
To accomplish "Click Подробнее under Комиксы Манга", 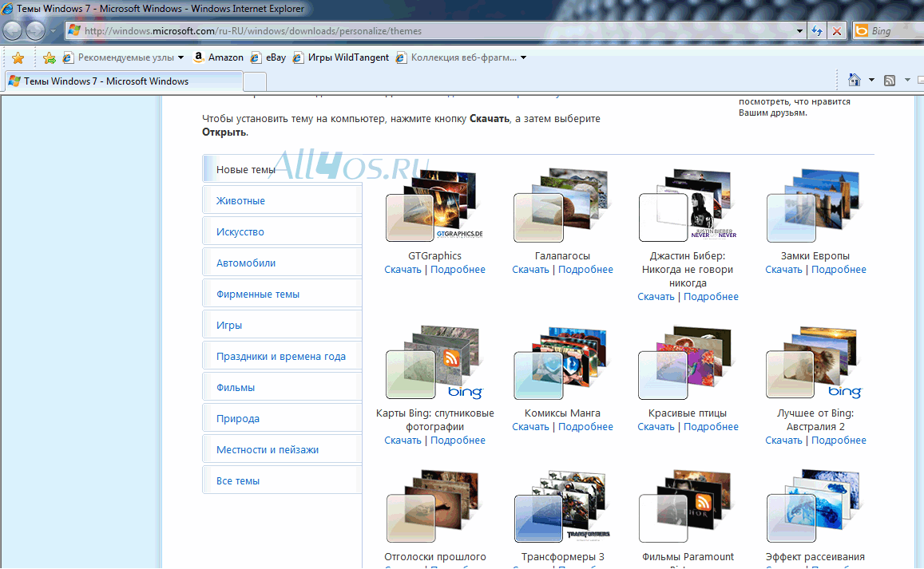I will 585,427.
